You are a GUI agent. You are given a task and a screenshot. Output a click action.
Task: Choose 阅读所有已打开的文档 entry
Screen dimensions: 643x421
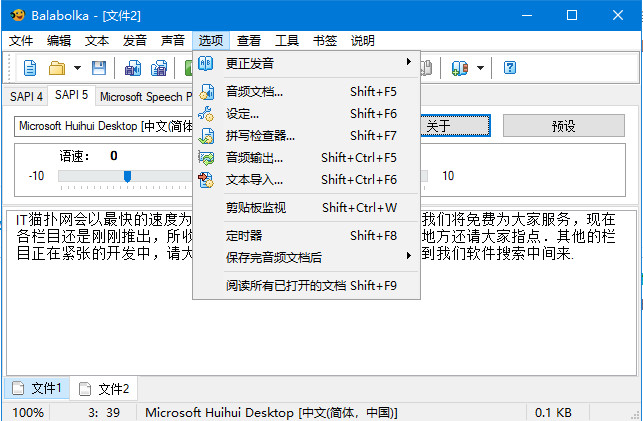tap(306, 286)
